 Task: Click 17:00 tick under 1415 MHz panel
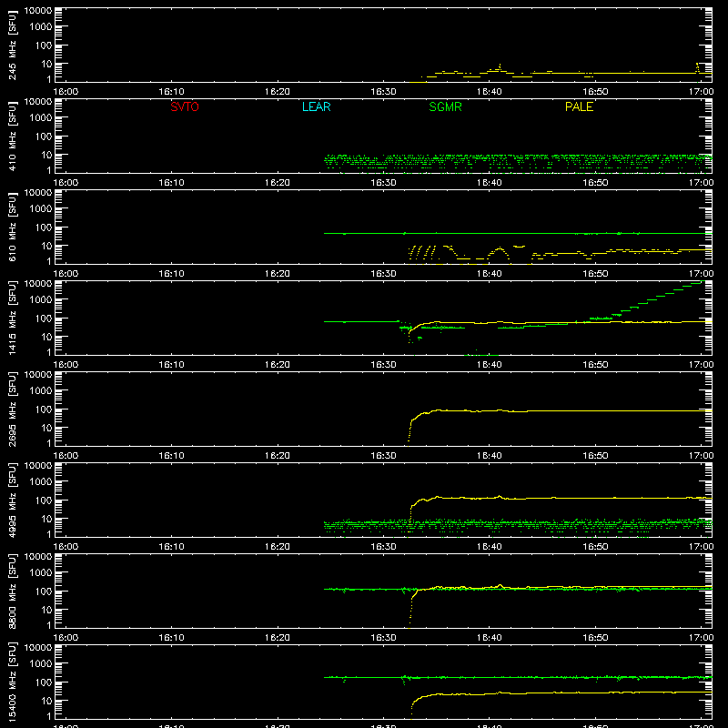click(x=701, y=365)
